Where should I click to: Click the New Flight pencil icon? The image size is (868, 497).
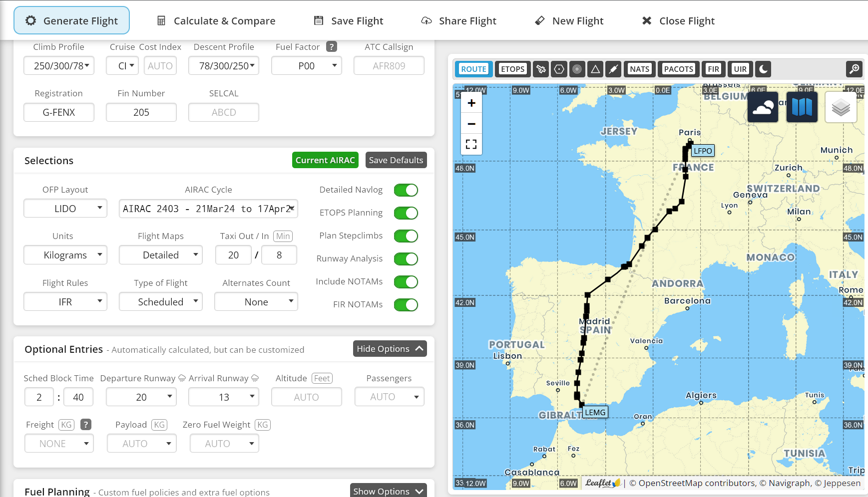point(540,20)
